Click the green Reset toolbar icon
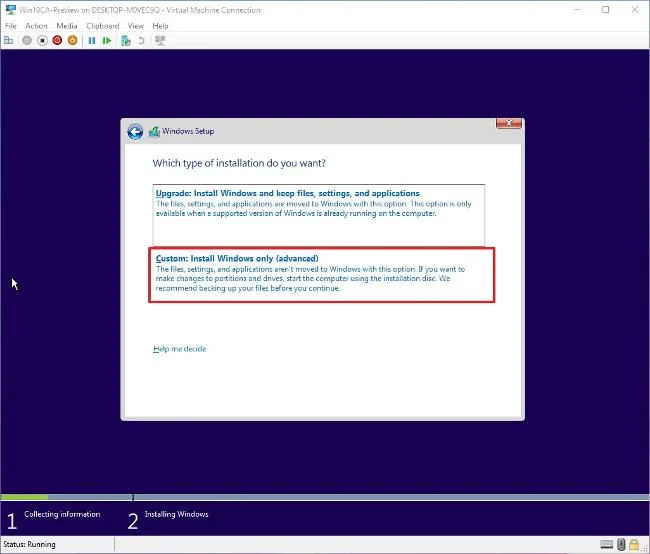 (107, 41)
